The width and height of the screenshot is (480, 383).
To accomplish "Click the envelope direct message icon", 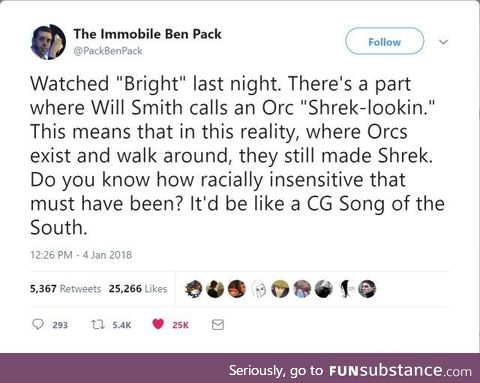I will [218, 325].
